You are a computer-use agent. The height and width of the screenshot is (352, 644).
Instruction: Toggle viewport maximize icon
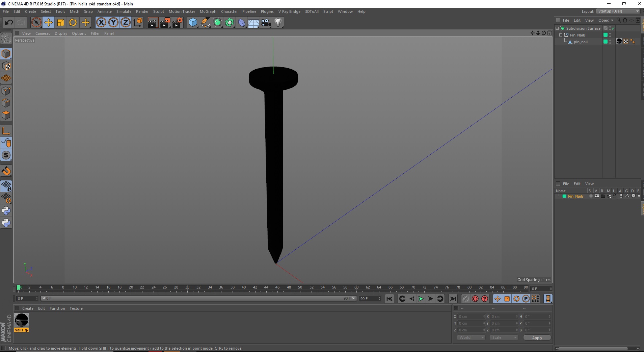coord(550,33)
